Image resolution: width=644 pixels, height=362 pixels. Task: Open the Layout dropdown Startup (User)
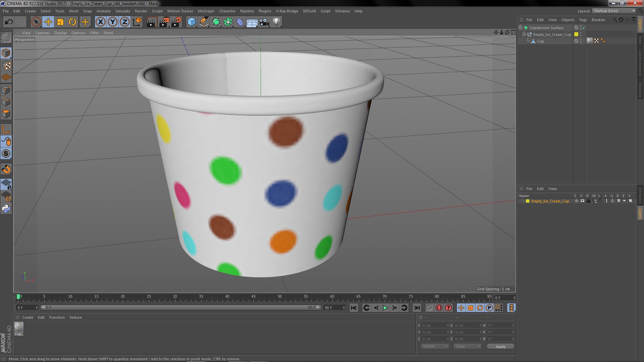point(614,11)
